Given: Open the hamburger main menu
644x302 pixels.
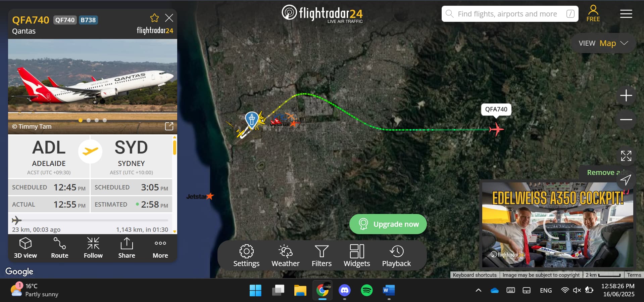Looking at the screenshot, I should (626, 14).
